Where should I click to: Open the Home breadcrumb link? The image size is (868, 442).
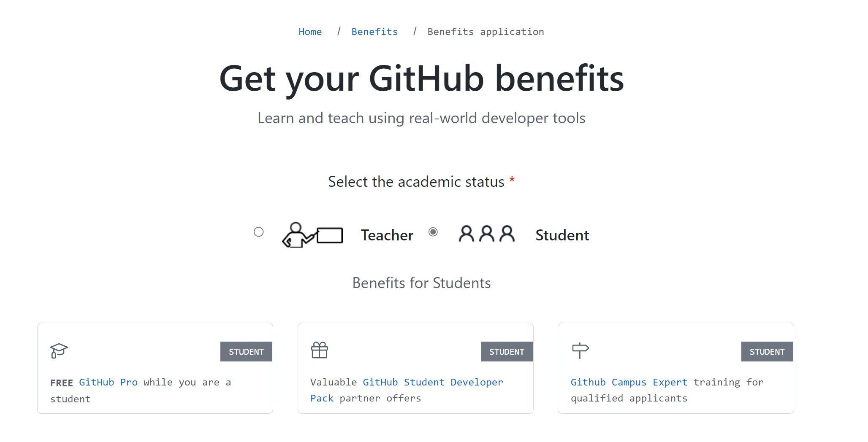(x=310, y=31)
